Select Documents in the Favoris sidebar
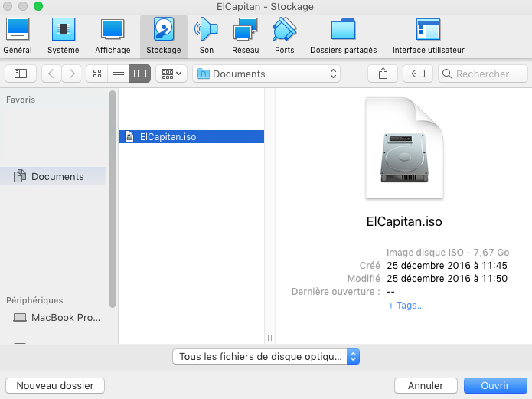Screen dimensions: 532x399 point(54,176)
